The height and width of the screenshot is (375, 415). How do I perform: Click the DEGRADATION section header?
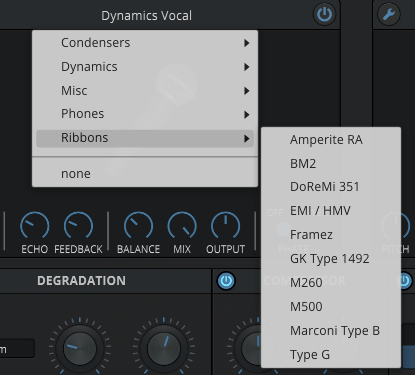(x=82, y=281)
